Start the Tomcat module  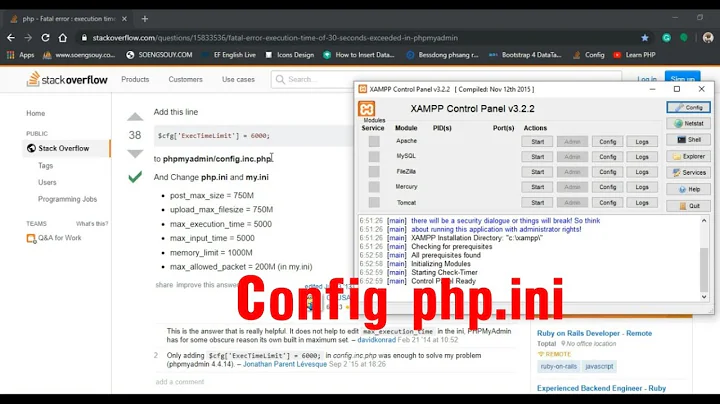537,202
